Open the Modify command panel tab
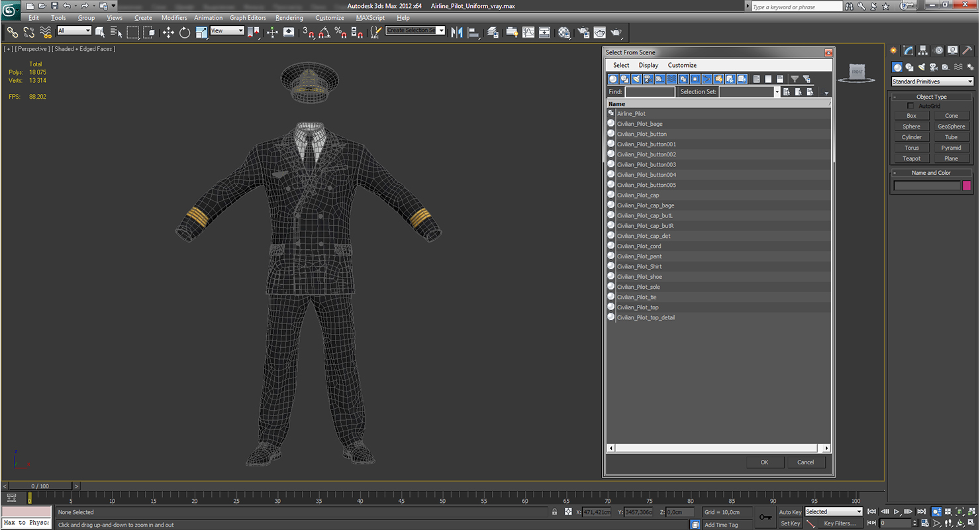The height and width of the screenshot is (530, 980). [909, 50]
